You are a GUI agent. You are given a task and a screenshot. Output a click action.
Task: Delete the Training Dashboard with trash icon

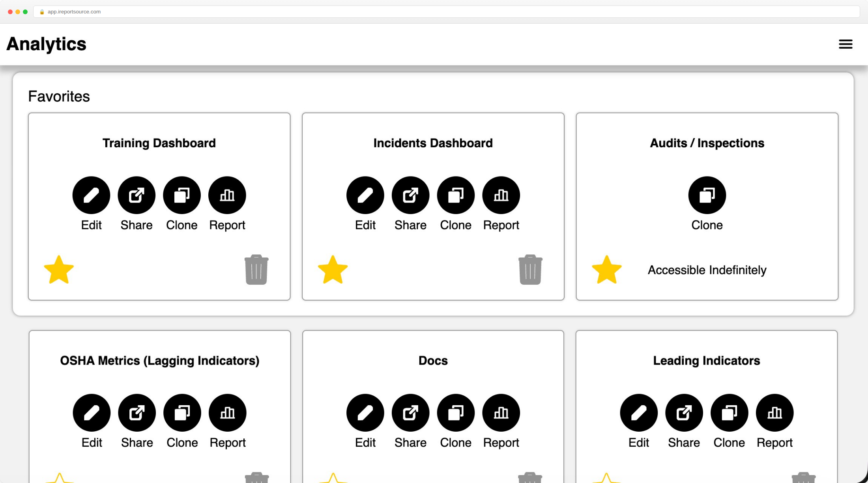[256, 270]
